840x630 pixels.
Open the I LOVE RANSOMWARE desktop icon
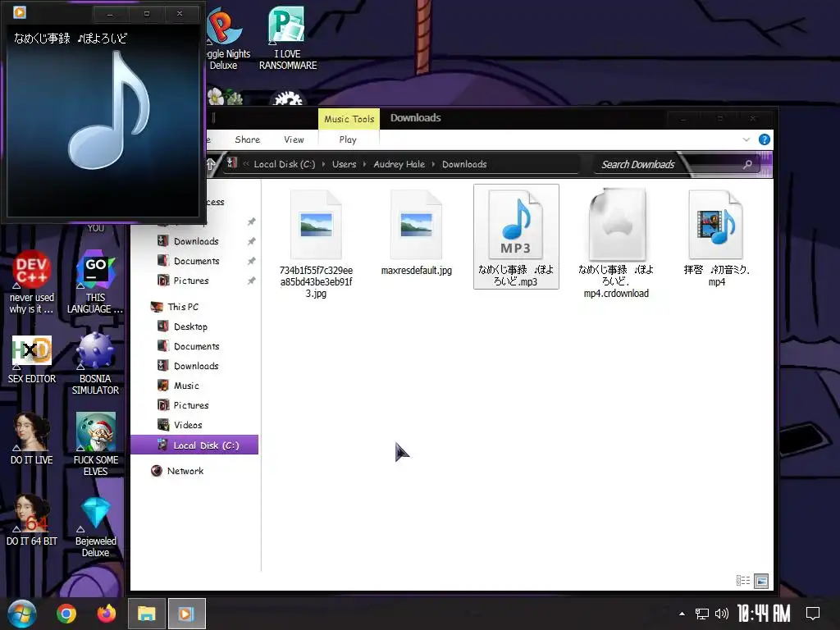pos(288,38)
